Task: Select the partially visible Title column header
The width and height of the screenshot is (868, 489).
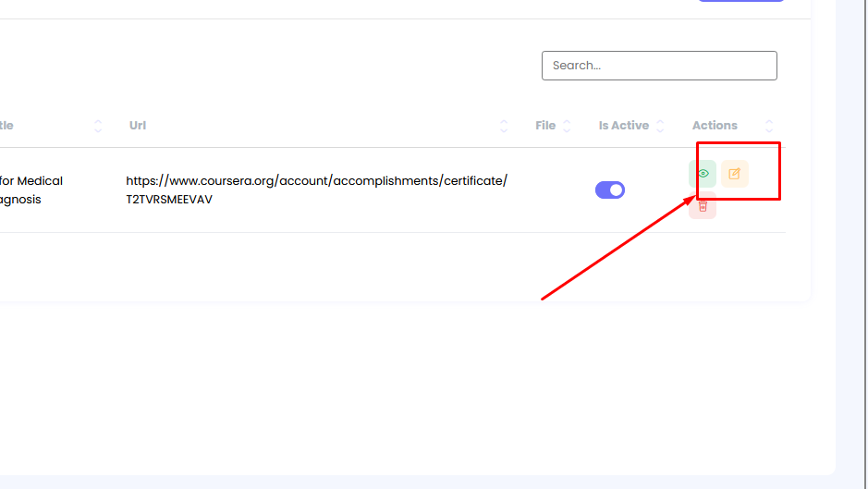Action: [x=6, y=126]
